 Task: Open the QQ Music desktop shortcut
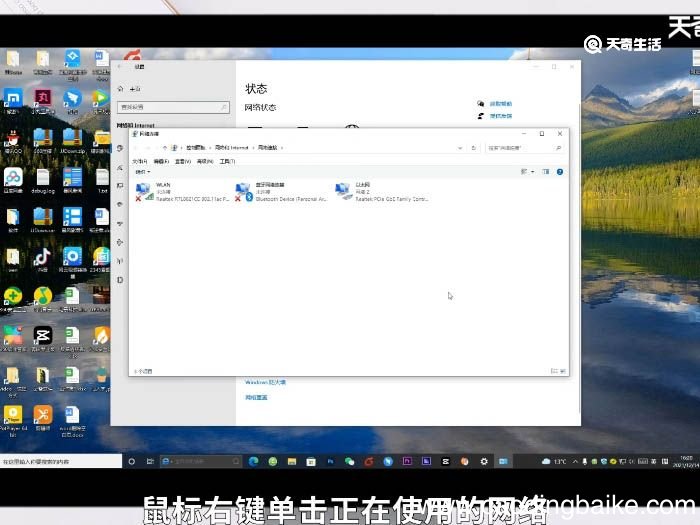42,299
